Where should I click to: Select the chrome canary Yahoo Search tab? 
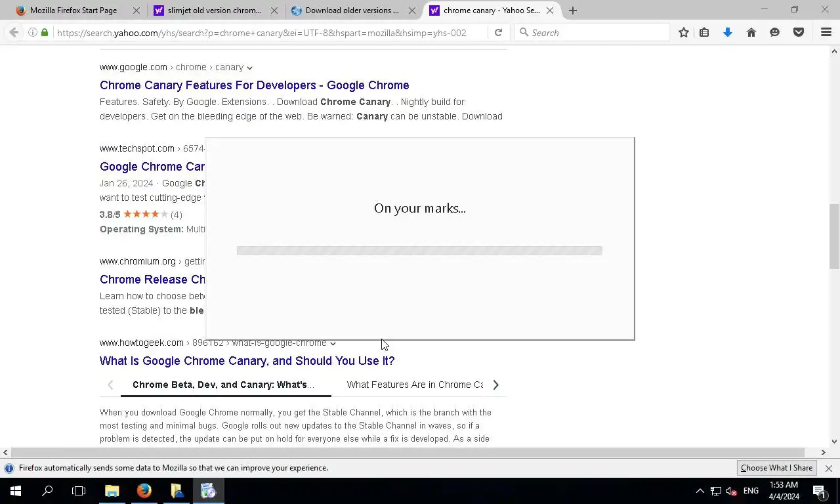pos(492,10)
